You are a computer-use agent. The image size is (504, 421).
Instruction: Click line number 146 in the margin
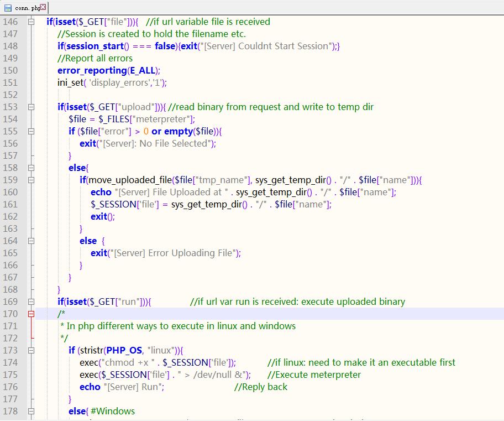pos(11,22)
